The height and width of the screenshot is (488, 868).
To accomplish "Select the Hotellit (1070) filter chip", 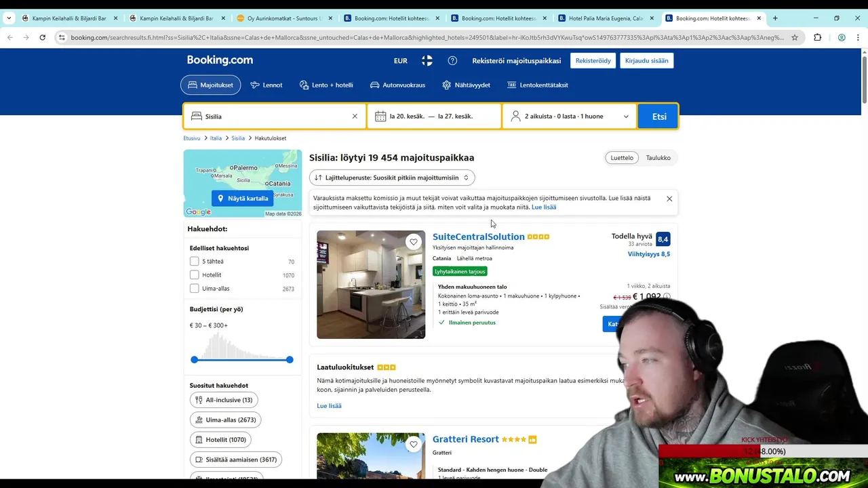I will pyautogui.click(x=220, y=440).
